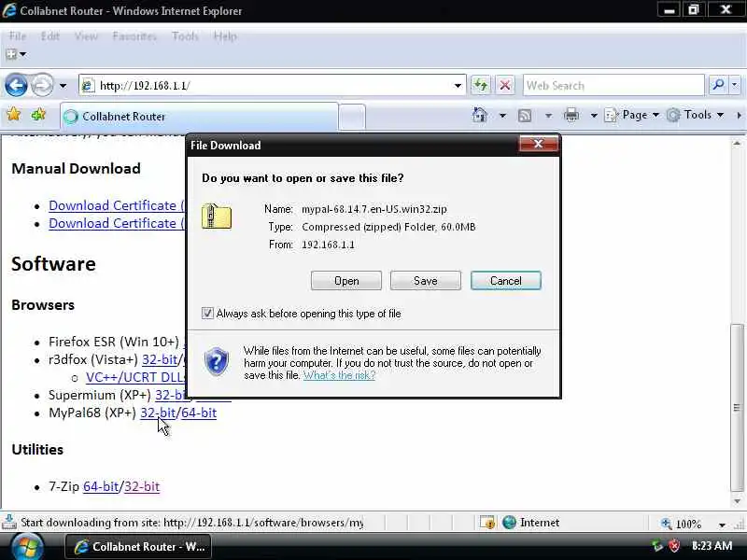
Task: Open the View menu
Action: tap(86, 36)
